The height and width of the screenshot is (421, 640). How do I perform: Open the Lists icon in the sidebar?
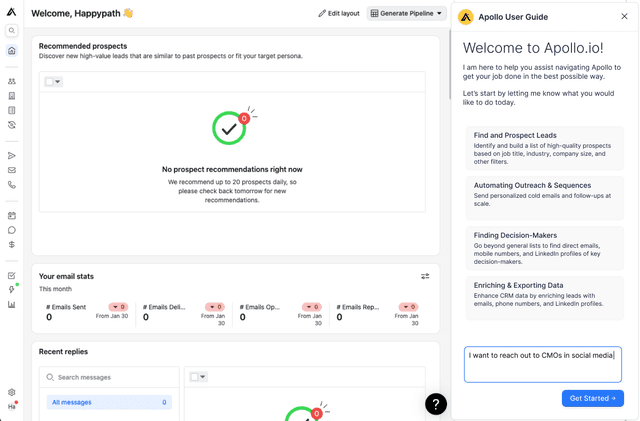[11, 110]
